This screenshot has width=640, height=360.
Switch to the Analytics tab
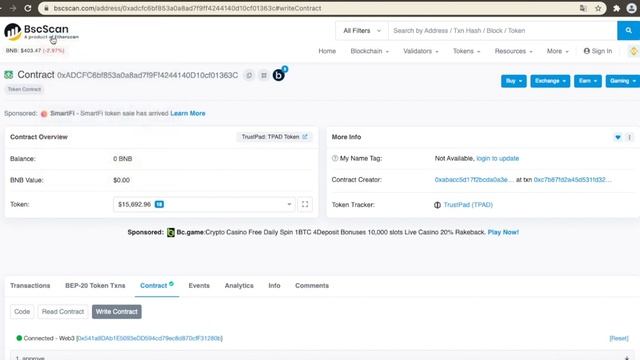coord(239,286)
